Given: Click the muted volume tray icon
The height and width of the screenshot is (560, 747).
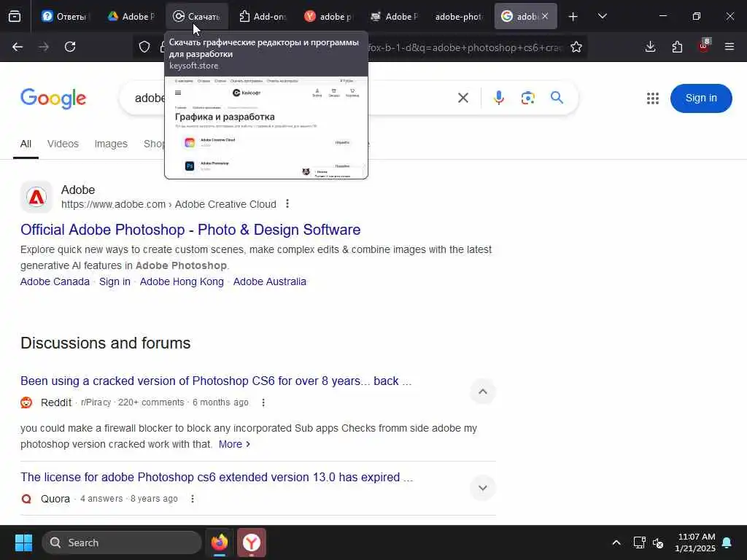Looking at the screenshot, I should pyautogui.click(x=659, y=542).
